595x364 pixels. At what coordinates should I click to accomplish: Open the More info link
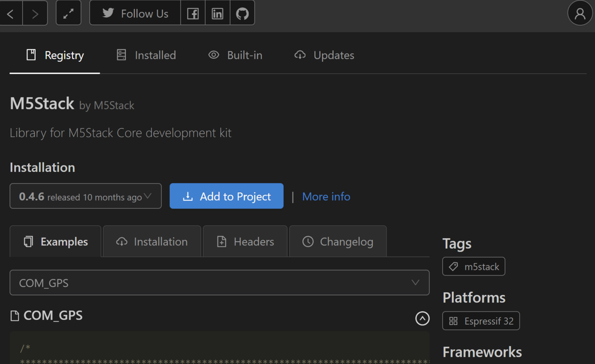[326, 196]
